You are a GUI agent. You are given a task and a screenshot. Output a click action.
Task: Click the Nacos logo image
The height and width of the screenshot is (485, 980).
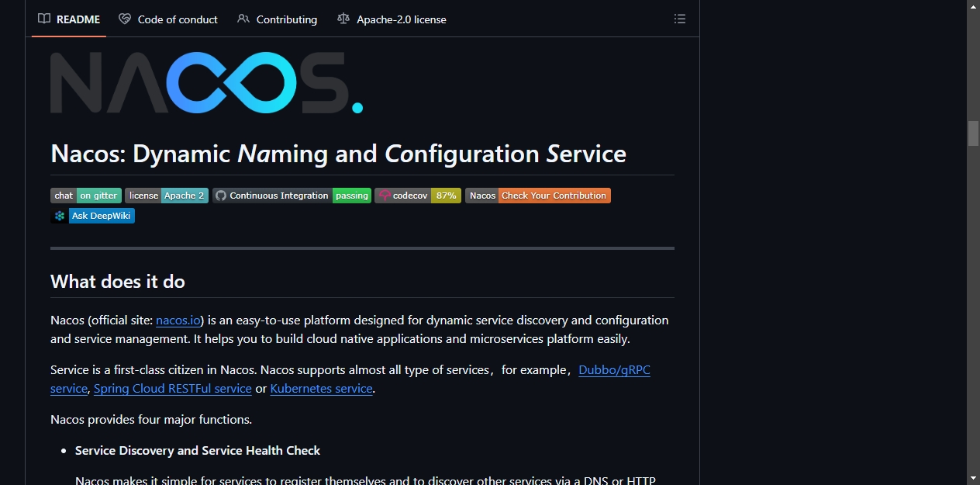click(x=207, y=83)
